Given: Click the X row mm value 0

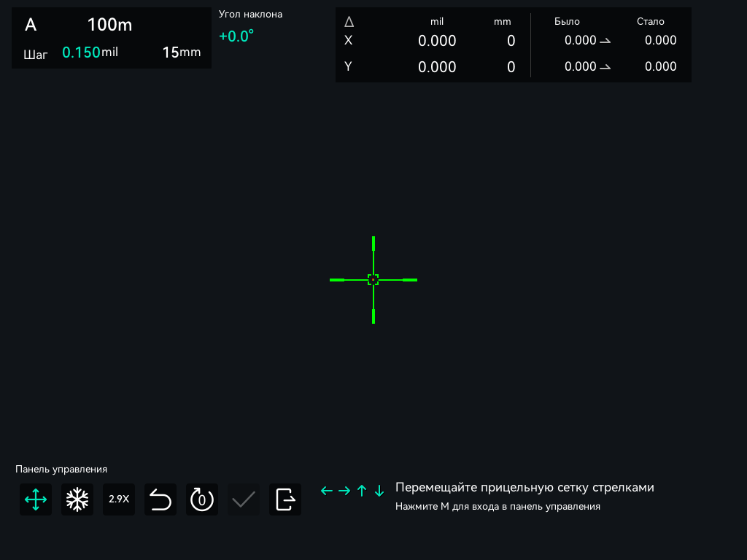Looking at the screenshot, I should click(511, 41).
